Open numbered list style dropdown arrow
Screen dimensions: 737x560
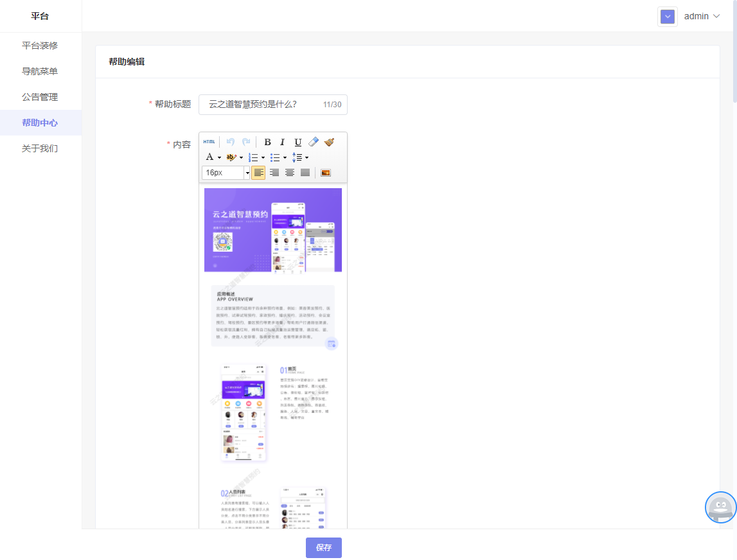click(263, 157)
